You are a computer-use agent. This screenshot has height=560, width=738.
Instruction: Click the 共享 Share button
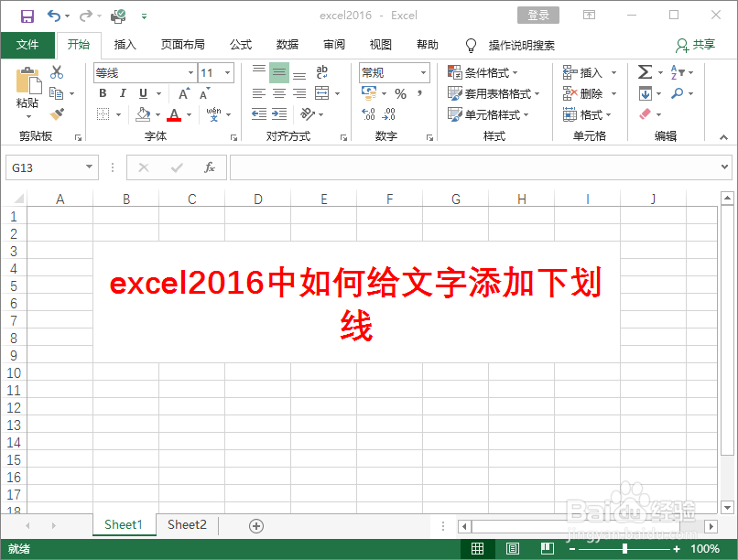[696, 45]
